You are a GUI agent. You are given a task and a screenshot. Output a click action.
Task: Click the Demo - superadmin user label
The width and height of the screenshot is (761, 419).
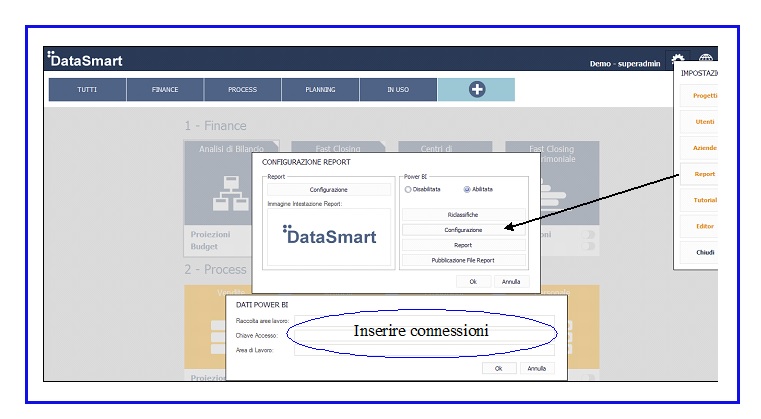(x=625, y=64)
